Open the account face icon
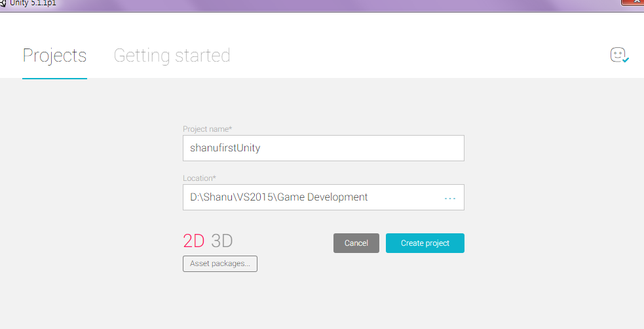The width and height of the screenshot is (644, 329). (619, 55)
